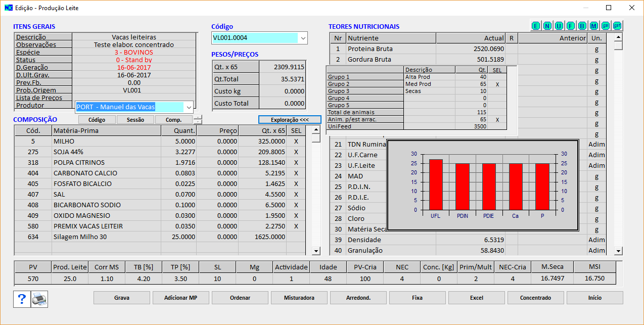Image resolution: width=644 pixels, height=325 pixels.
Task: Click the green M icon button
Action: (593, 26)
